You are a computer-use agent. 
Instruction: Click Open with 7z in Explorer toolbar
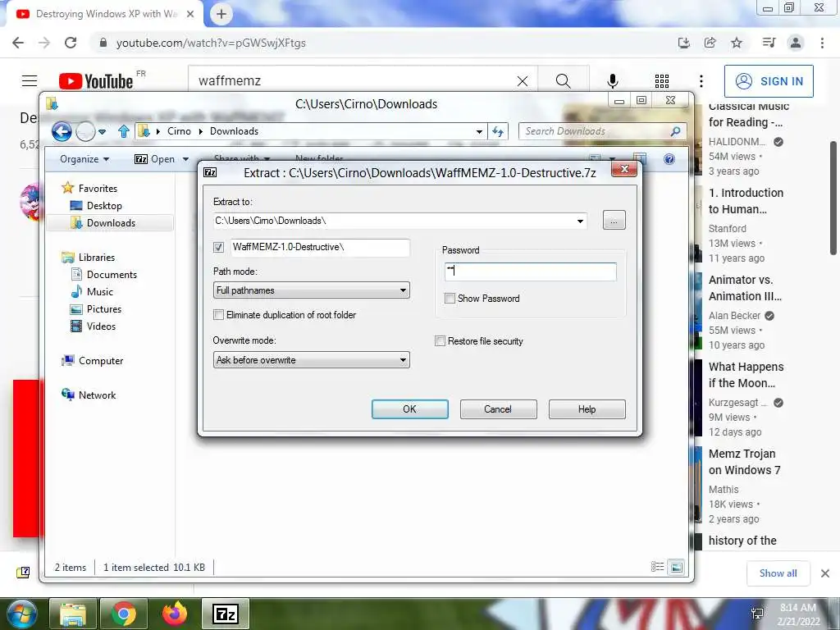coord(155,159)
